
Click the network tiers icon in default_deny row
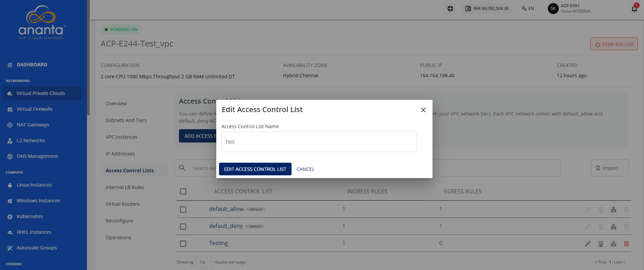coord(614,227)
